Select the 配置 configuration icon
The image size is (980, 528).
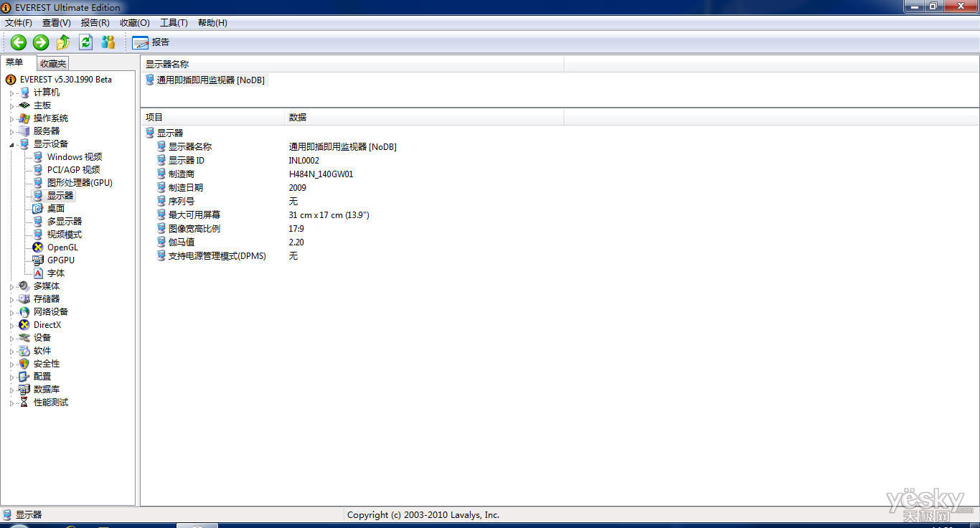click(x=24, y=377)
